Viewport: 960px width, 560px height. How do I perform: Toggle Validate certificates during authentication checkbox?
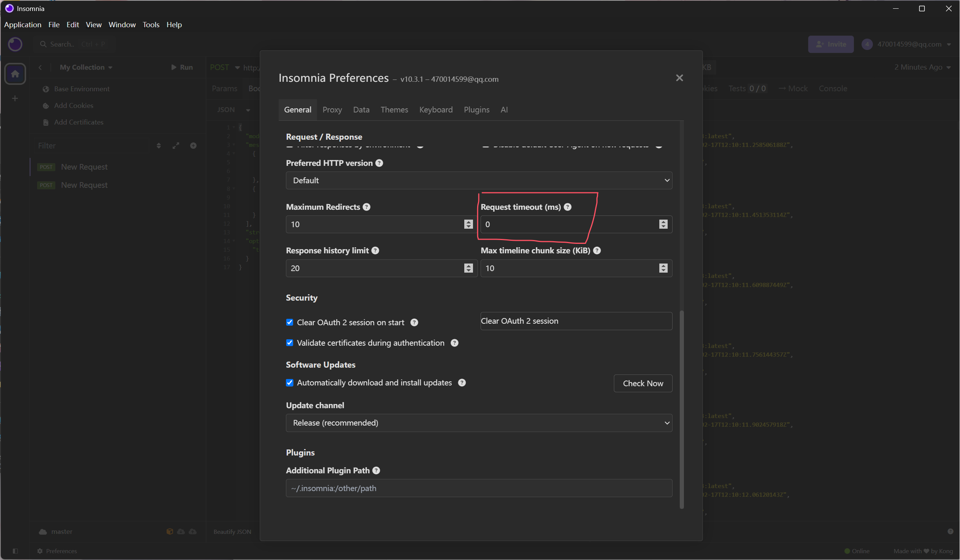pos(290,343)
